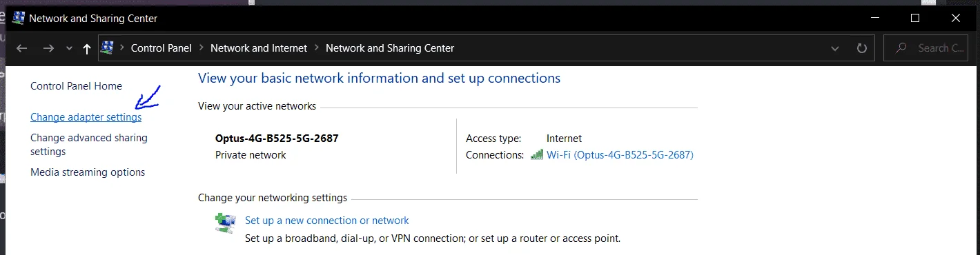This screenshot has width=980, height=255.
Task: Select the Internet access type value
Action: pos(564,139)
